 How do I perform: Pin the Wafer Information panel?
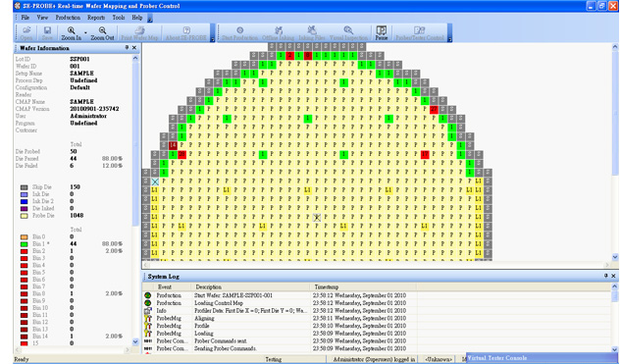[127, 47]
